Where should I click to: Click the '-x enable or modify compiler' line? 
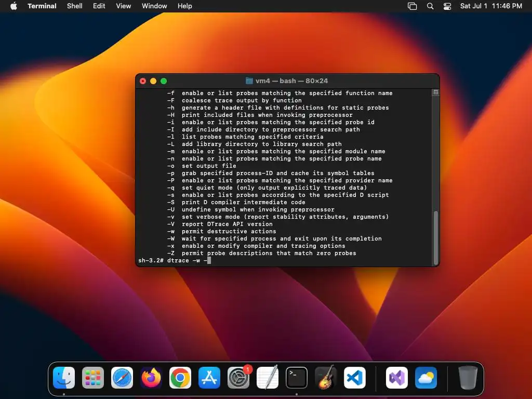click(x=256, y=246)
